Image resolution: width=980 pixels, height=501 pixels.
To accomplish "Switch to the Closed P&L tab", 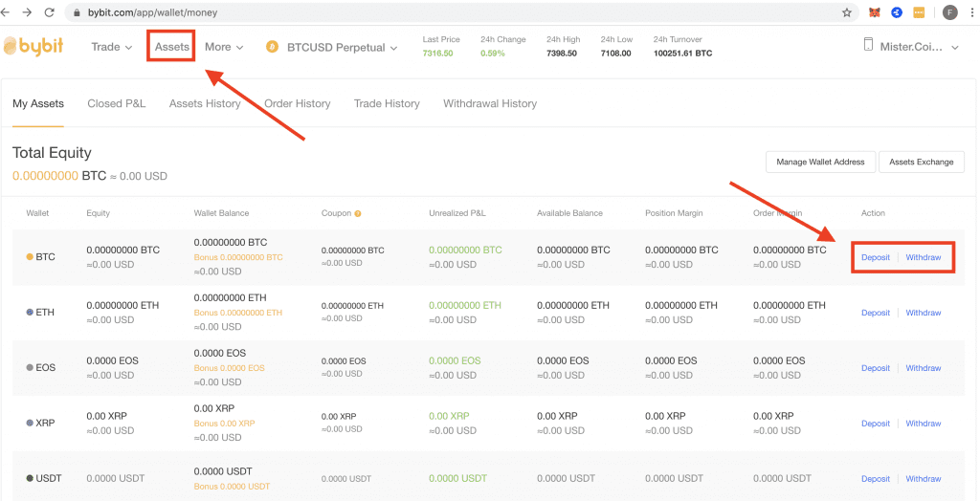I will tap(116, 103).
